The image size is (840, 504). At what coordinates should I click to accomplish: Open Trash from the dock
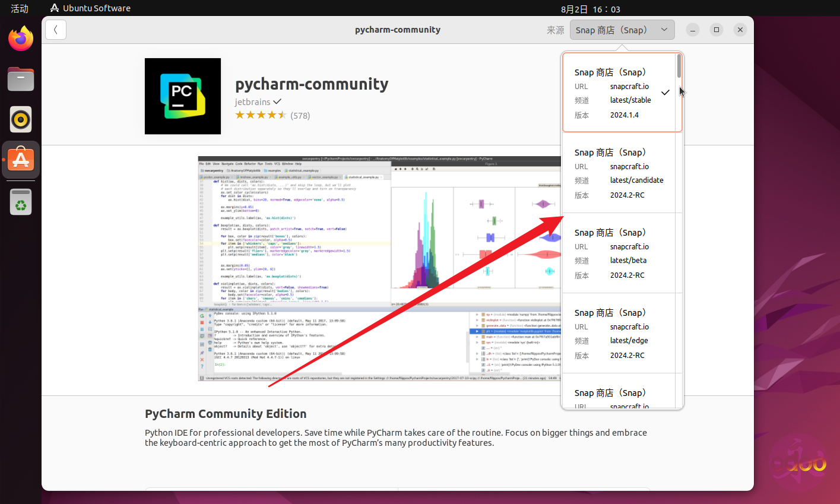[21, 202]
